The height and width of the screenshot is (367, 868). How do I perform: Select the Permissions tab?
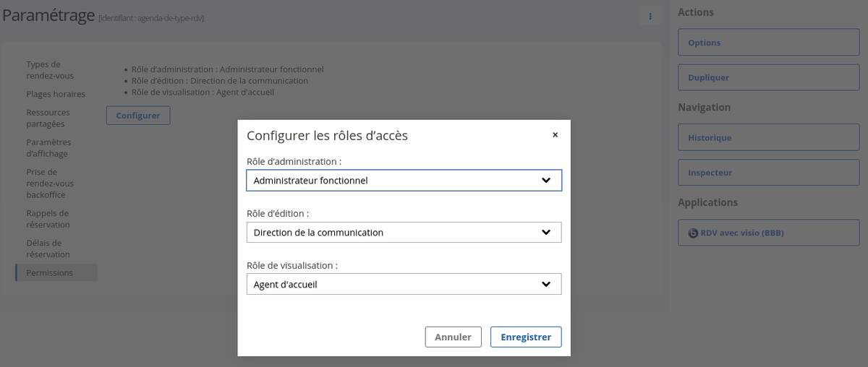(50, 273)
